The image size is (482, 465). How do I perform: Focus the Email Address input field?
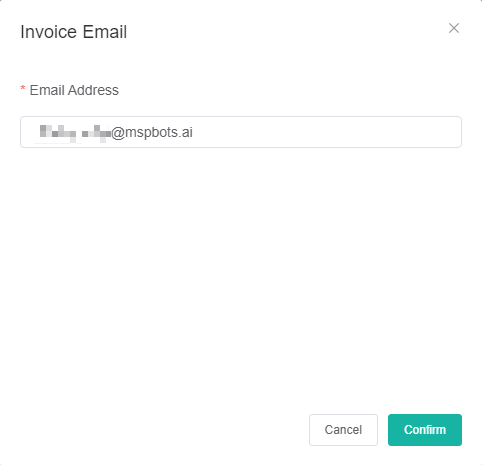tap(241, 132)
